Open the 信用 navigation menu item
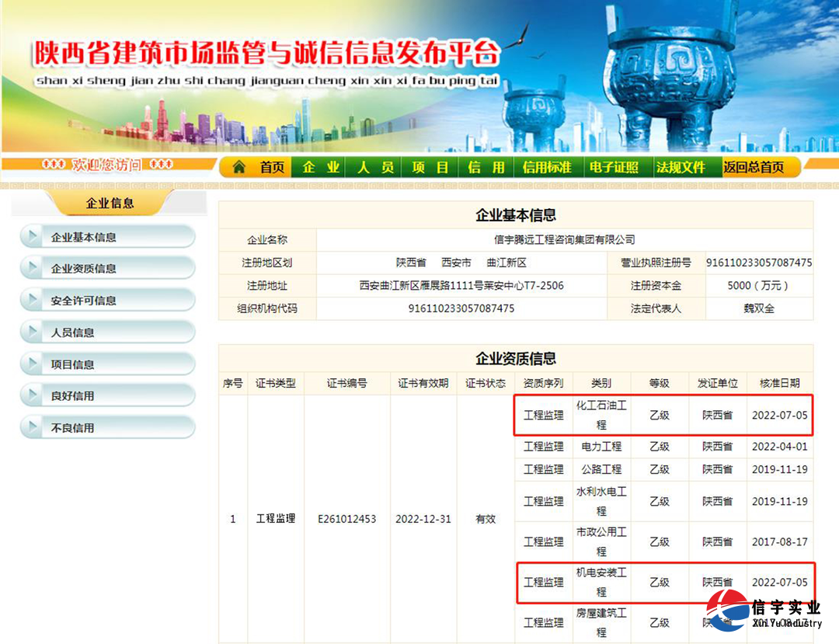Screen dimensions: 839x644 [x=486, y=168]
